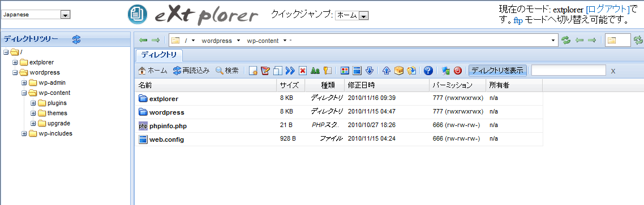Viewport: 644px width, 205px height.
Task: Click the php file icon for phpinfo.php
Action: (143, 126)
